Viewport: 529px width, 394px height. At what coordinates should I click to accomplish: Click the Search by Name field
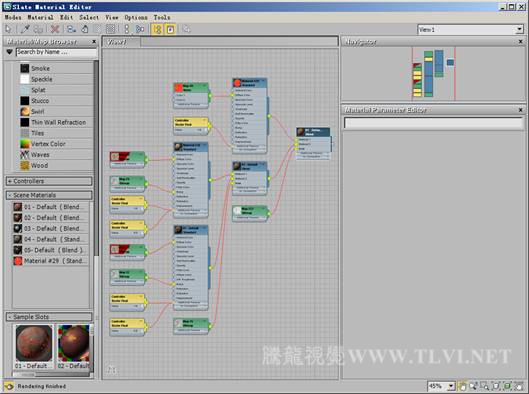click(57, 52)
